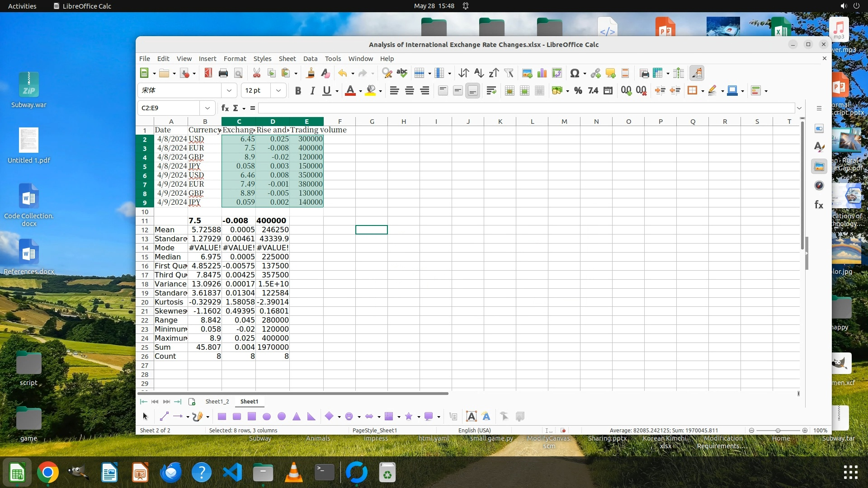Click the formula input line
The width and height of the screenshot is (868, 488).
tap(524, 108)
